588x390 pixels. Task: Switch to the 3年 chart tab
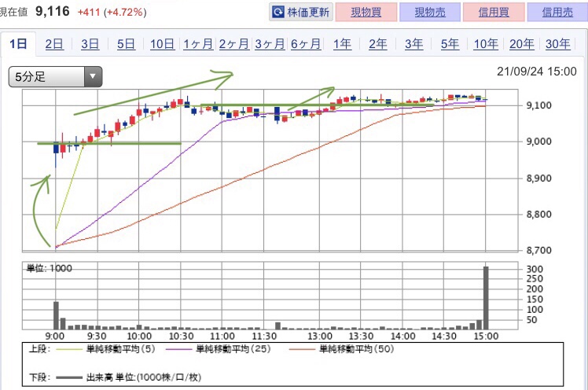413,44
